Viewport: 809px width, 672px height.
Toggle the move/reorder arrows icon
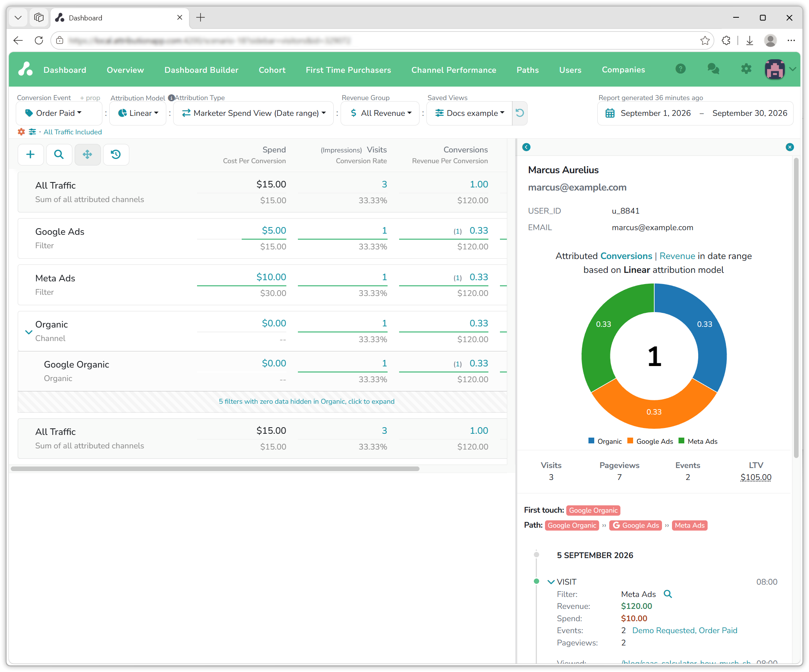pos(87,154)
